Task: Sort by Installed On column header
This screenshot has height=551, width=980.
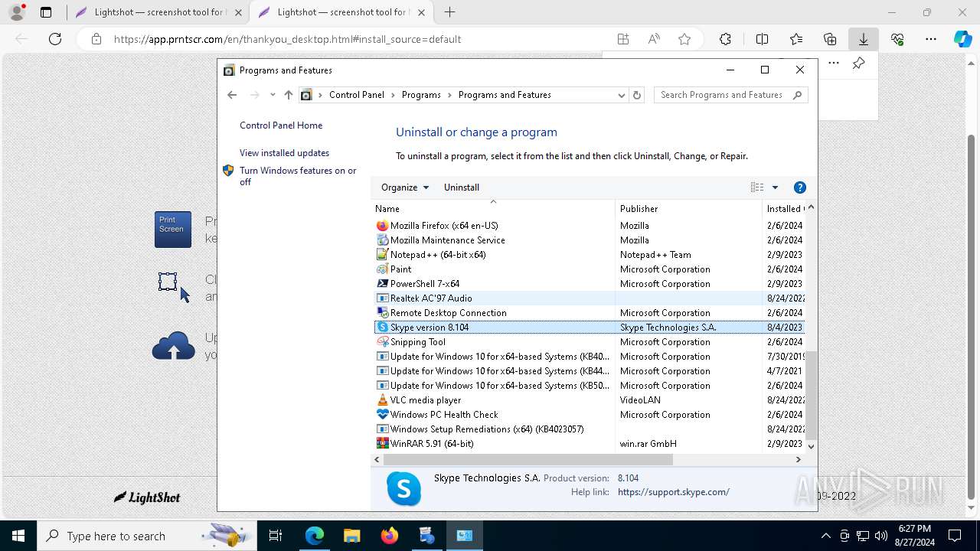Action: pyautogui.click(x=784, y=208)
